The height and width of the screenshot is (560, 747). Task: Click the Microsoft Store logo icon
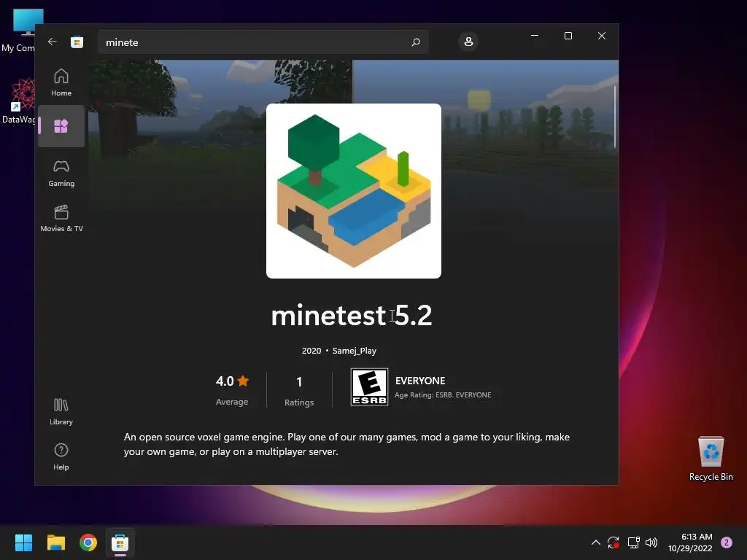tap(77, 42)
